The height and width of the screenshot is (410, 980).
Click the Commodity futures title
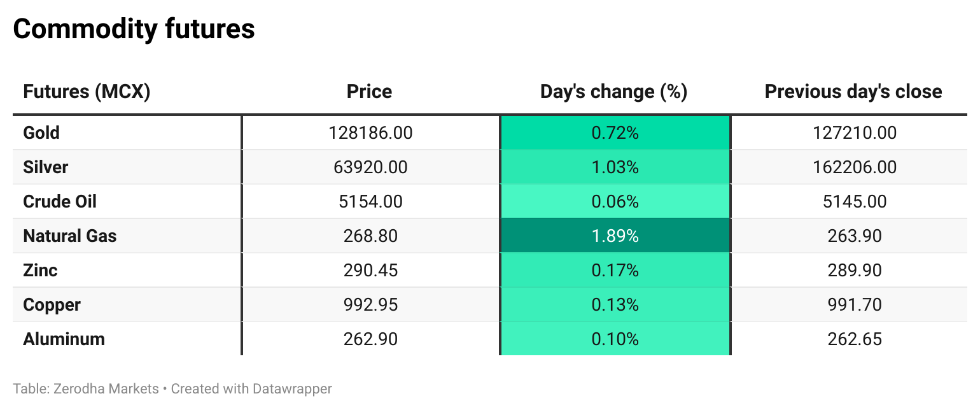(134, 29)
